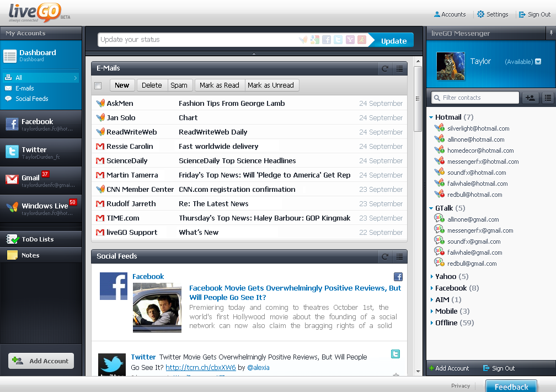Pin the liveGO Messenger panel
556x392 pixels.
point(551,33)
